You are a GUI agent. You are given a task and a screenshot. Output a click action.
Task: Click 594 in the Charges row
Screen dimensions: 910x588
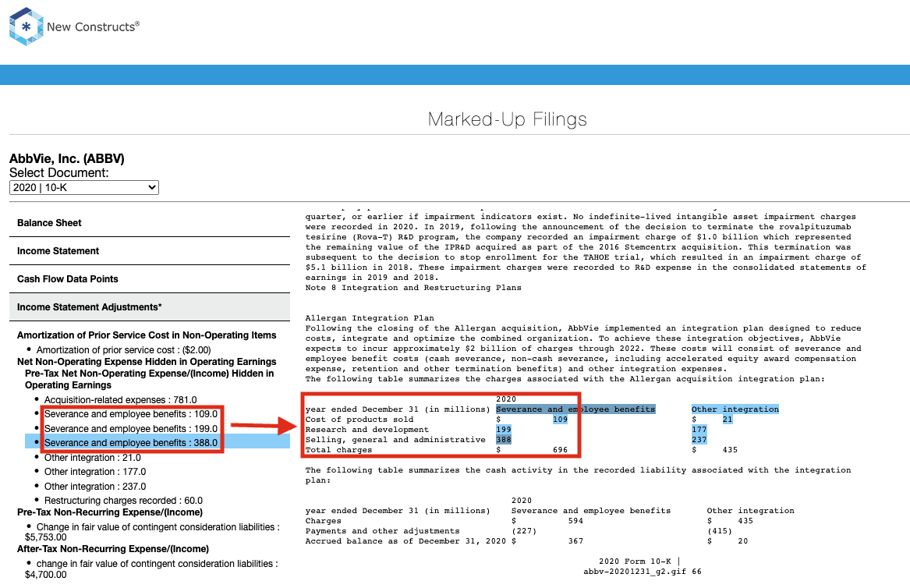[x=575, y=521]
